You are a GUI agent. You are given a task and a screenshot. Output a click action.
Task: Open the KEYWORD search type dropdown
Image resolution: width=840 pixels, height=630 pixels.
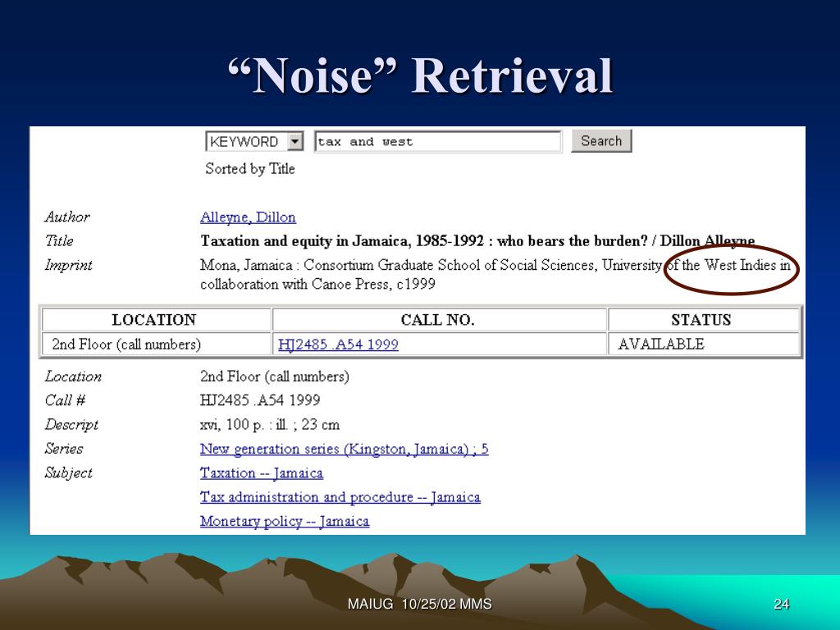[x=254, y=141]
